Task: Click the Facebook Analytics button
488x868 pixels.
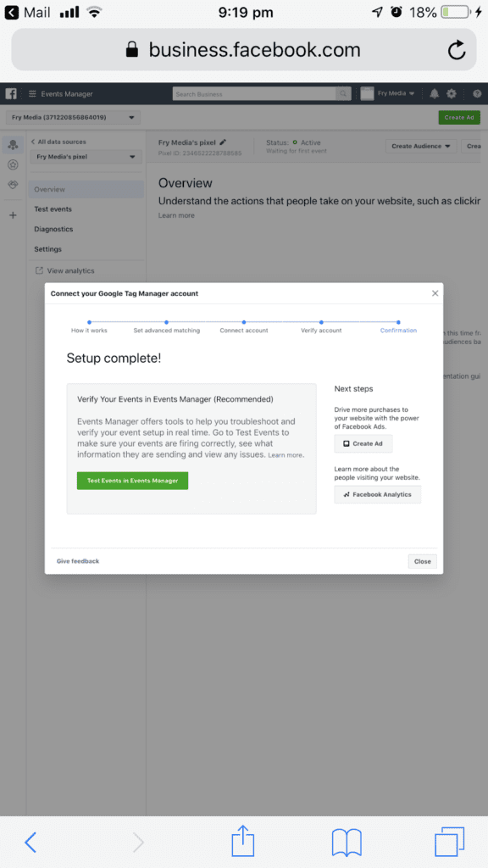Action: tap(377, 494)
